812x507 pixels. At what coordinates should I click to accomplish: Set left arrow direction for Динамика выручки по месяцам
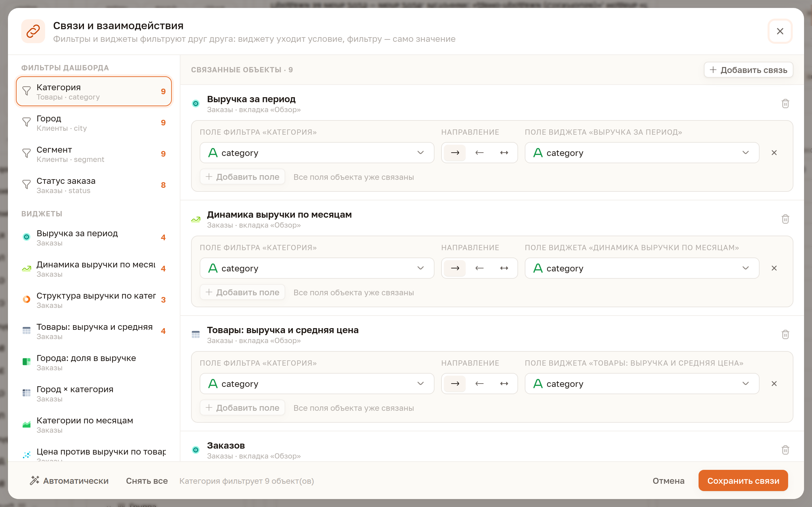click(x=479, y=268)
